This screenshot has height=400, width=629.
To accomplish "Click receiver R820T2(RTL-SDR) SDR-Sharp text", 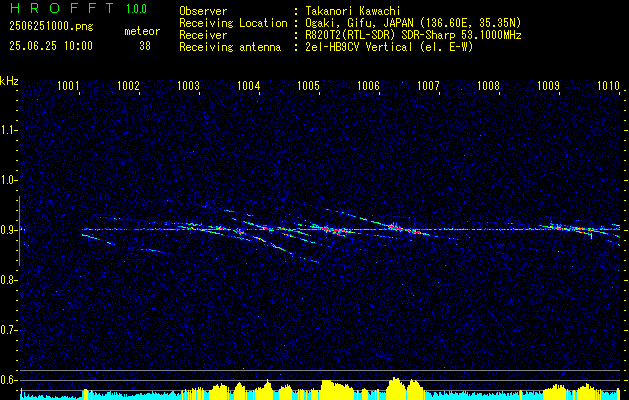I will point(413,35).
